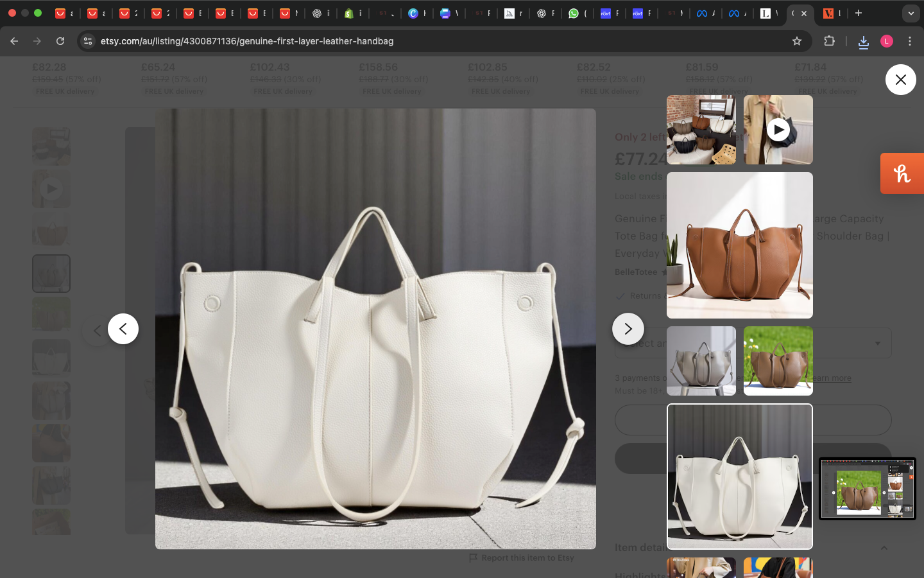View site information for etsy.com
Image resolution: width=924 pixels, height=578 pixels.
88,41
